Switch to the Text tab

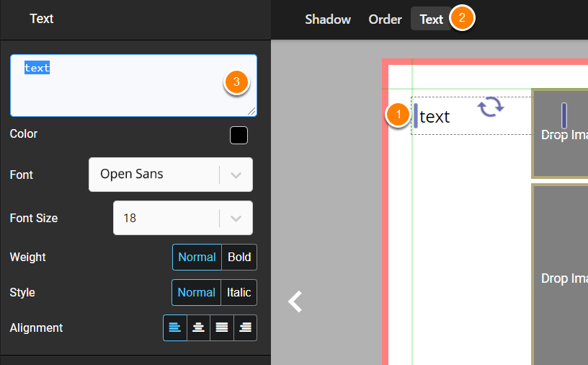431,19
